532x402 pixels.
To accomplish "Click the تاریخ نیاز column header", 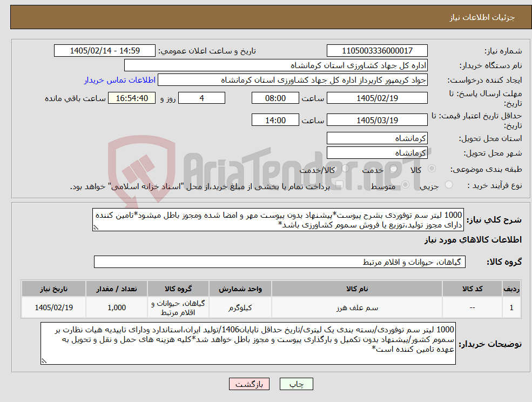I will 53,289.
